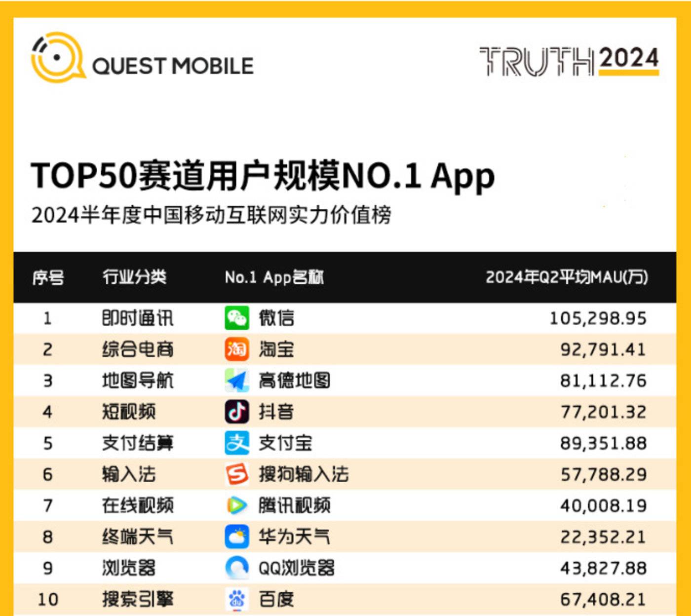Click the Sogou Input (搜狗输入法) icon

237,474
